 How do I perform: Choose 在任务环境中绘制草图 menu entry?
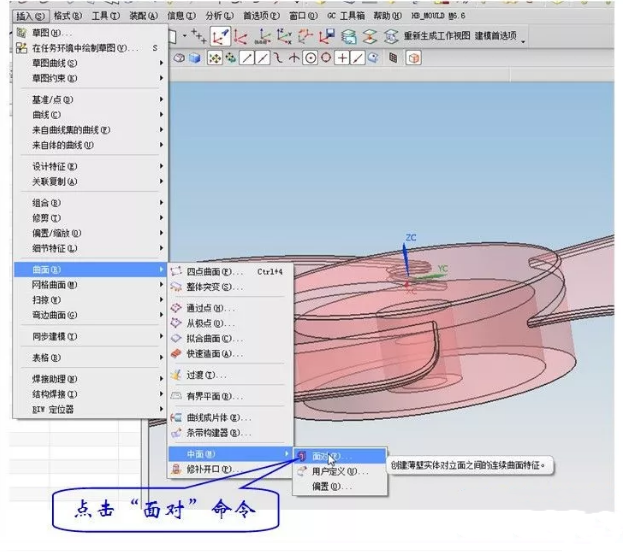(90, 48)
